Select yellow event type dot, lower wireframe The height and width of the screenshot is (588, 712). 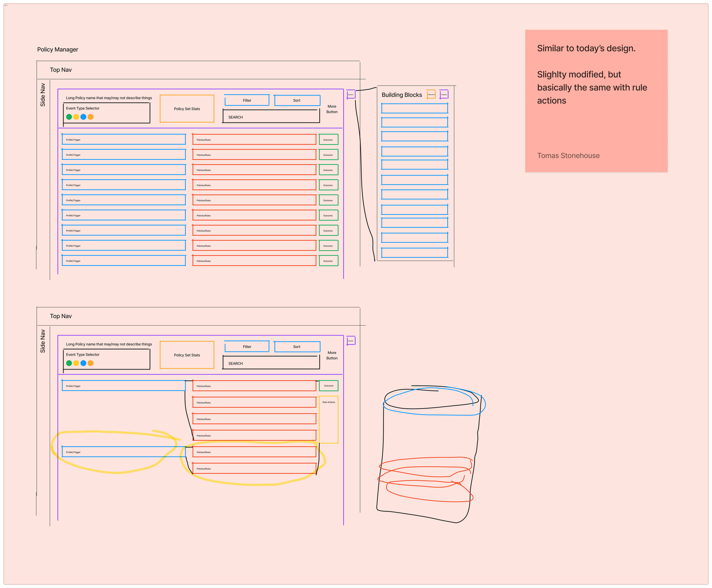point(76,363)
